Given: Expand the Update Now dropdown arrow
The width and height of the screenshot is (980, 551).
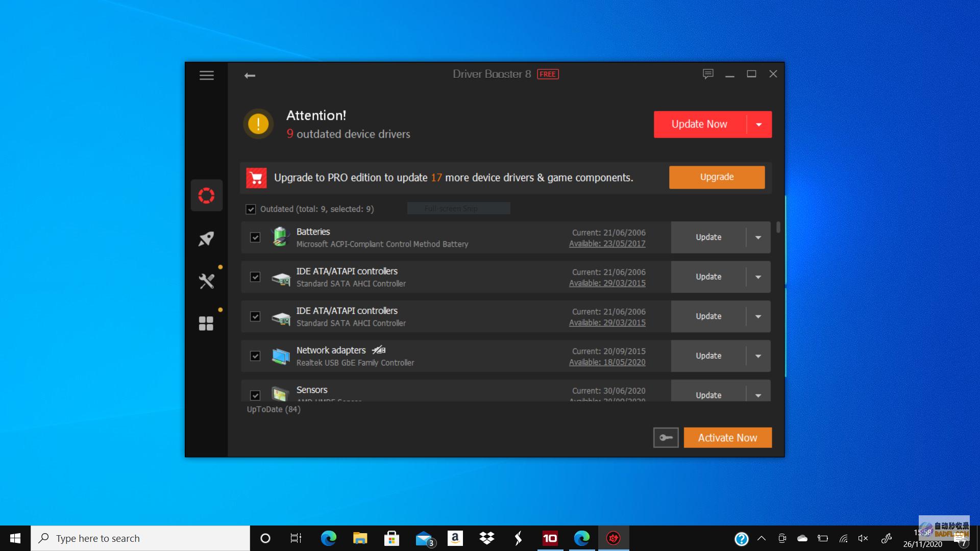Looking at the screenshot, I should point(759,124).
